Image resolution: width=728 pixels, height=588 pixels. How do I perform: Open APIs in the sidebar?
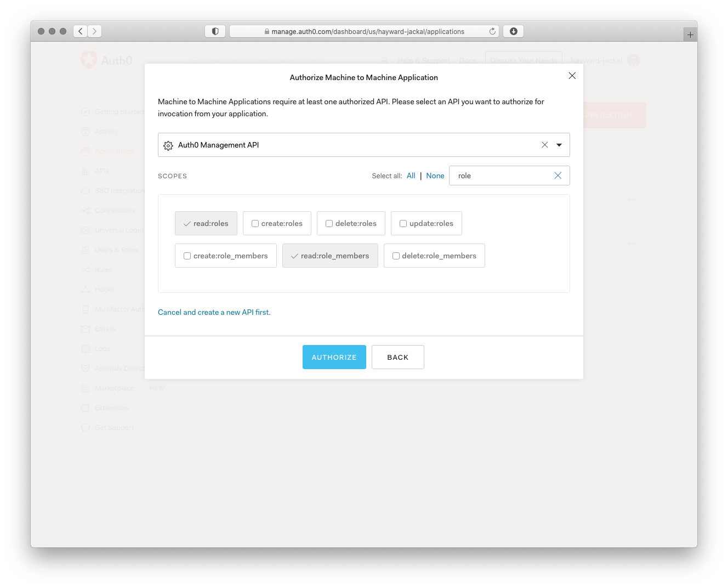pos(95,171)
